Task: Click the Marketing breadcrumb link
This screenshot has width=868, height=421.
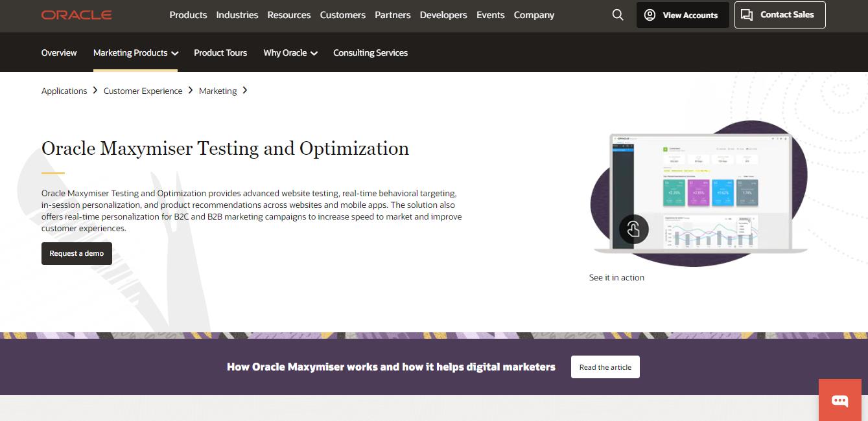Action: tap(218, 91)
